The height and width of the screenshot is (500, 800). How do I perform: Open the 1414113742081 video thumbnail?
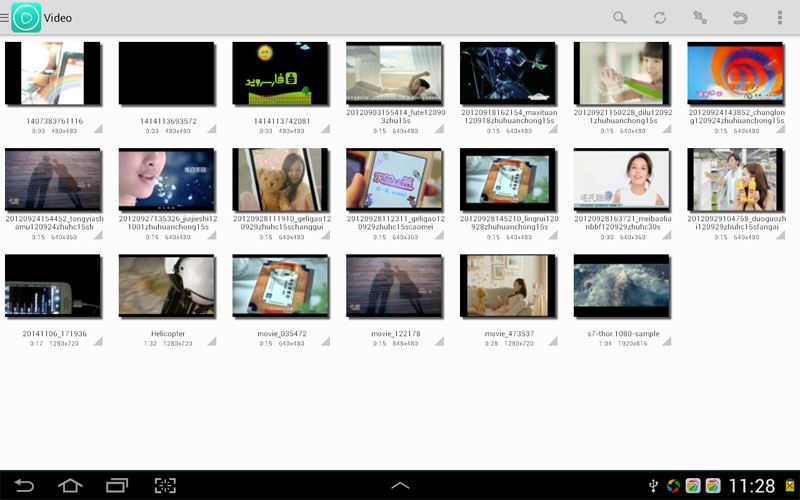click(x=280, y=73)
